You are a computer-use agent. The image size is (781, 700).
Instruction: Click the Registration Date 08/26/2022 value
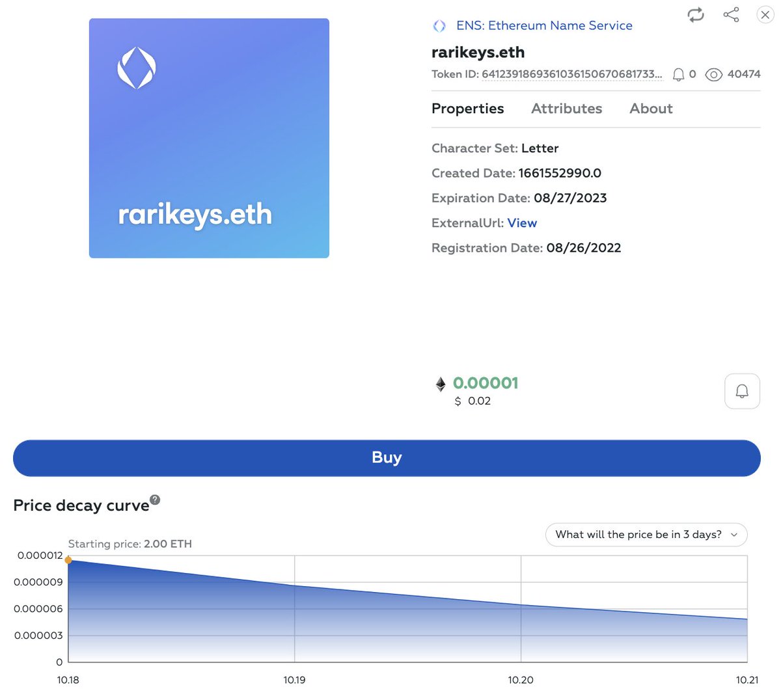click(584, 248)
